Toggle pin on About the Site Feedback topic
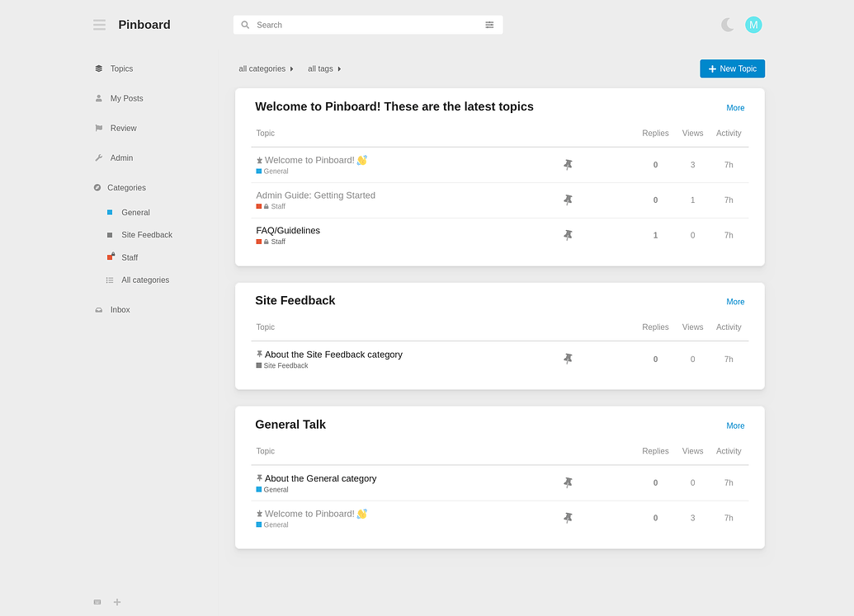The width and height of the screenshot is (854, 616). (568, 359)
